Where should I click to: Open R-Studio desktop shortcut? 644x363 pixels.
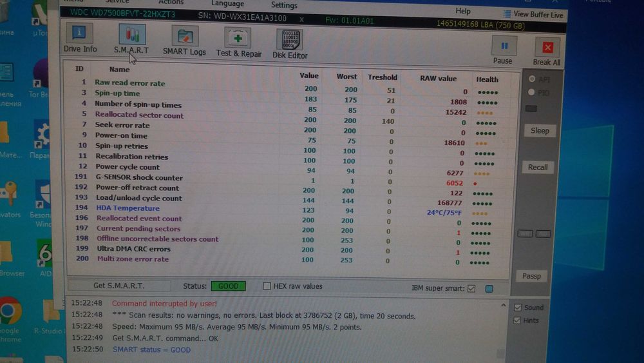click(51, 311)
